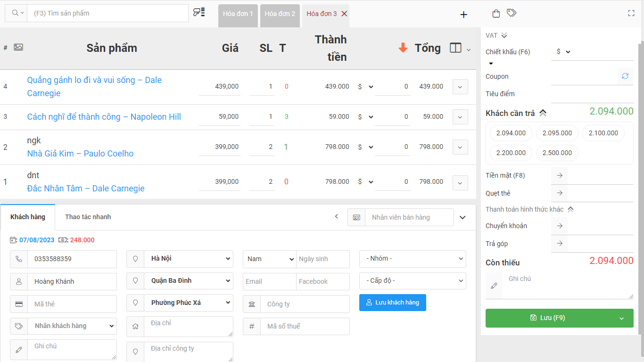Expand row options for Cách nghĩ để thành công

tap(460, 117)
